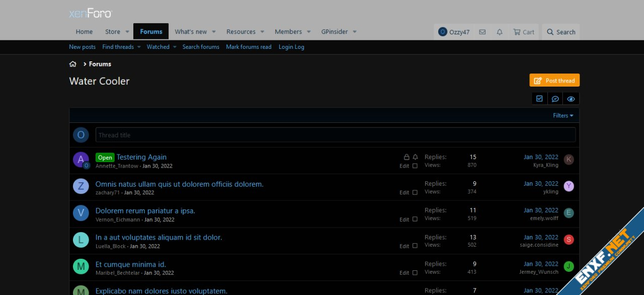Open the Cart in the header
This screenshot has height=295, width=644.
pos(523,32)
